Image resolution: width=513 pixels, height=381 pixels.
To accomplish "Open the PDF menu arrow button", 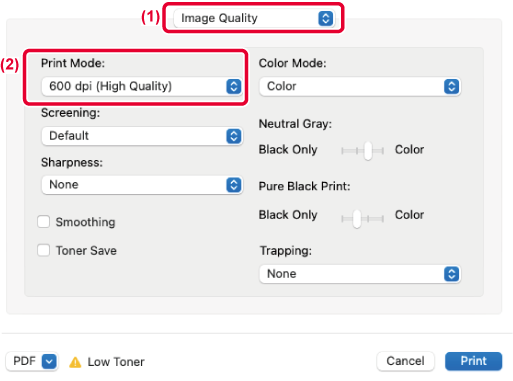I will pos(49,361).
